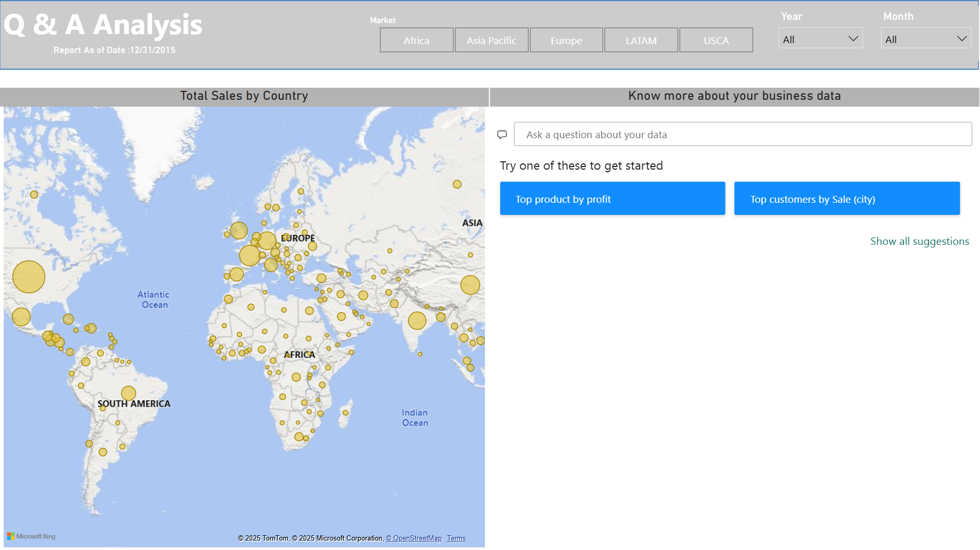Select the Asia Pacific market filter
Viewport: 980px width, 550px height.
tap(491, 40)
